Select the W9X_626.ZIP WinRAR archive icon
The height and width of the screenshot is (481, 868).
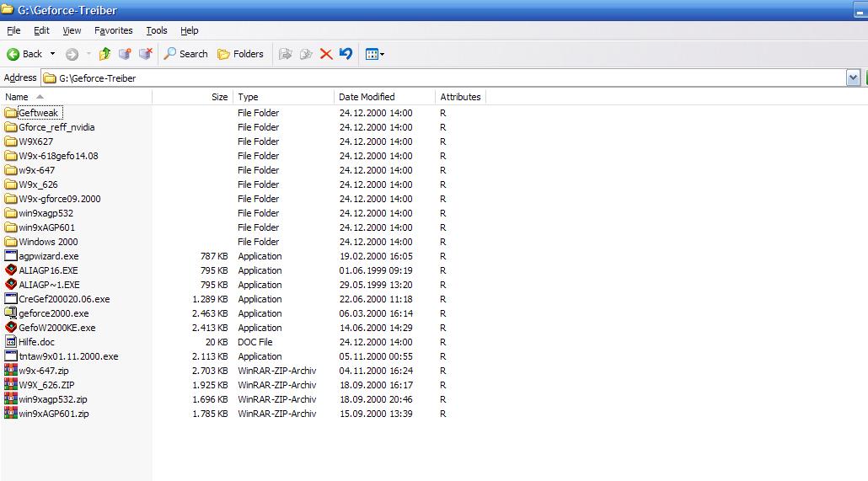(x=10, y=385)
